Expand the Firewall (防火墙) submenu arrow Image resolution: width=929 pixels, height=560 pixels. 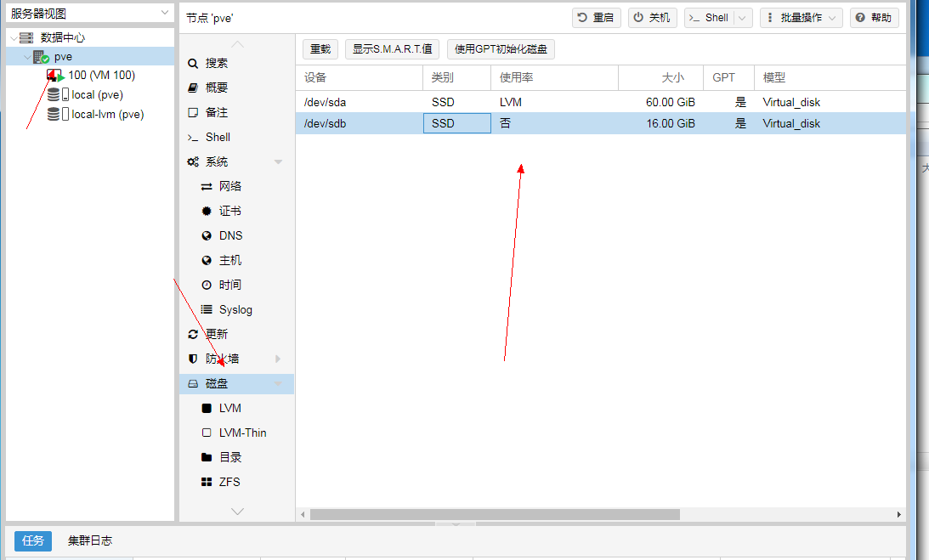point(278,359)
